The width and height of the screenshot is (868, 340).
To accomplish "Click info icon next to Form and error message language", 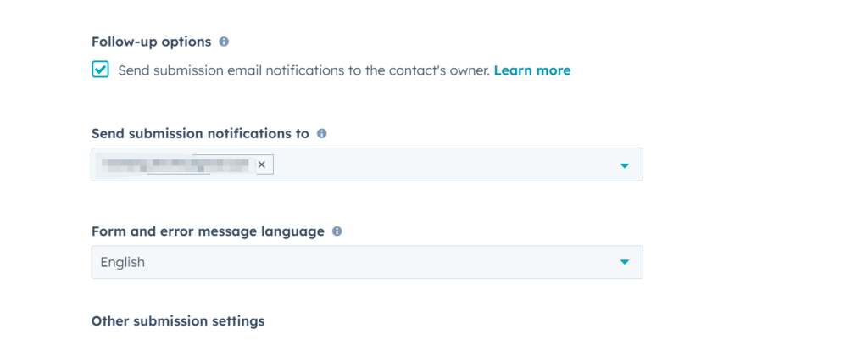I will click(x=337, y=231).
